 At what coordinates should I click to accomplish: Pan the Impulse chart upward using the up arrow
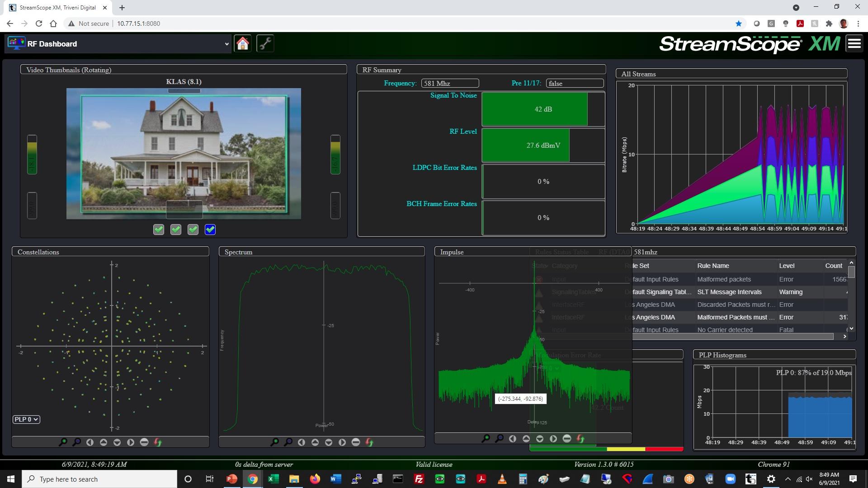click(x=526, y=438)
